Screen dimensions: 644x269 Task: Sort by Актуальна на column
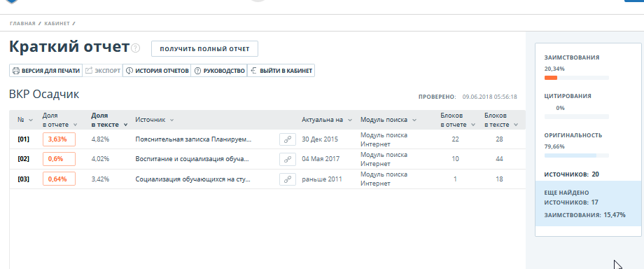327,120
